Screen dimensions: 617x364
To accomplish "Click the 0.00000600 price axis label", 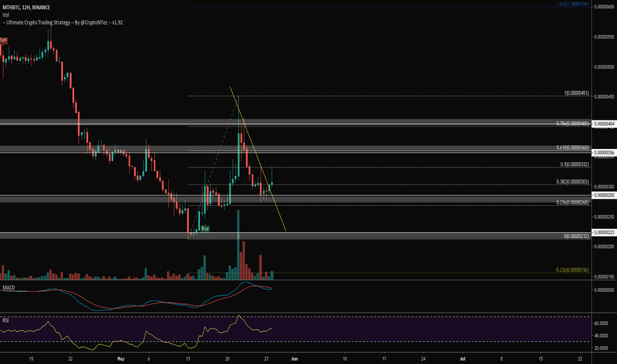I will click(x=604, y=7).
